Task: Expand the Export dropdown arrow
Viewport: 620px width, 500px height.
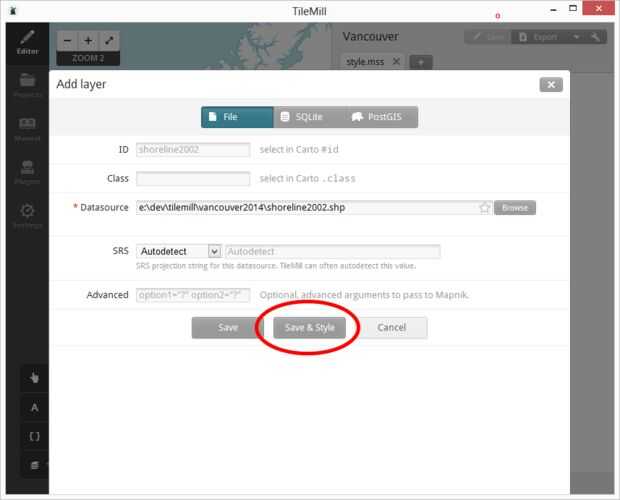Action: pos(577,37)
